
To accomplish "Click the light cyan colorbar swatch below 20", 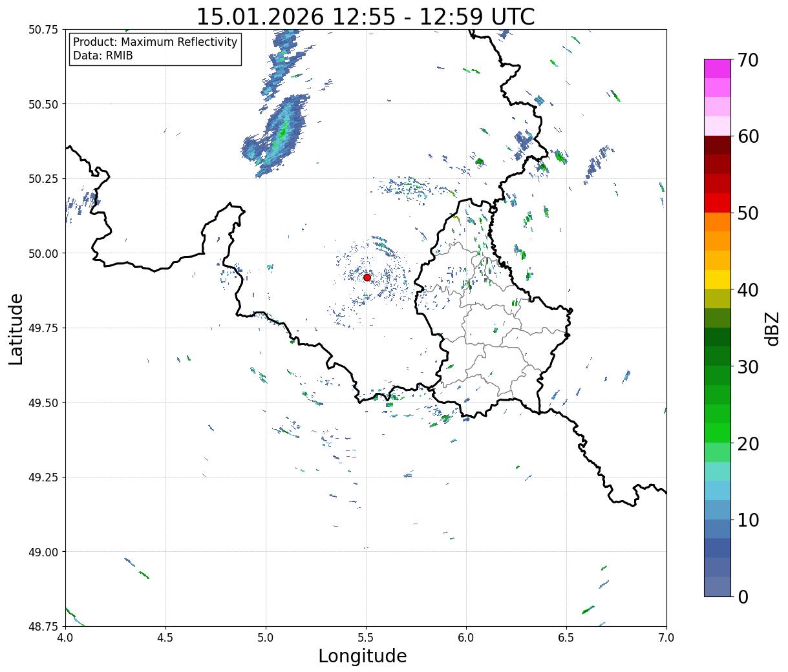I will pyautogui.click(x=718, y=471).
